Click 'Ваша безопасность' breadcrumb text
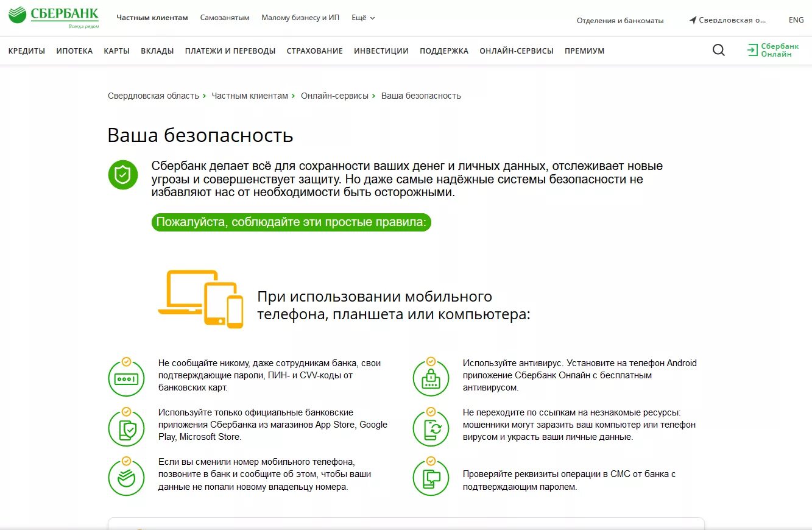Viewport: 812px width, 530px height. coord(421,96)
